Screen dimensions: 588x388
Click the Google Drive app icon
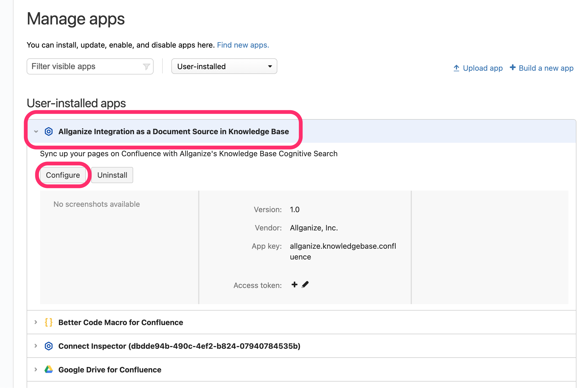pyautogui.click(x=49, y=369)
